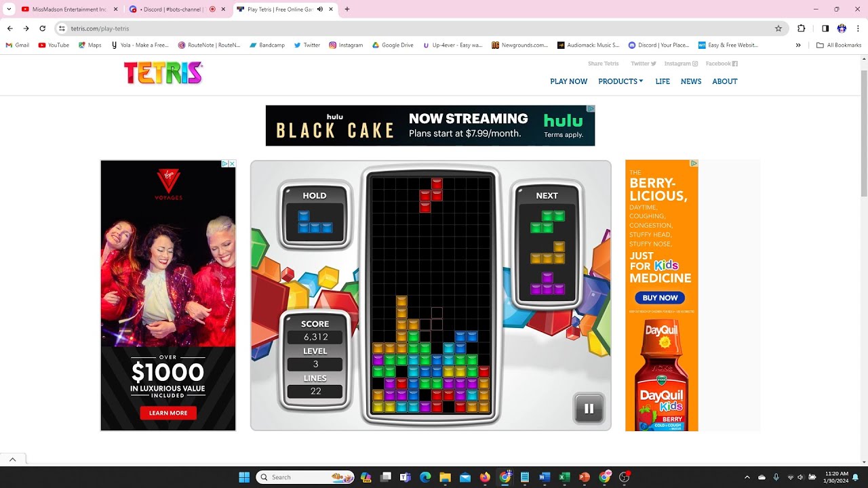Viewport: 868px width, 488px height.
Task: Open Excel from the taskbar
Action: point(564,477)
